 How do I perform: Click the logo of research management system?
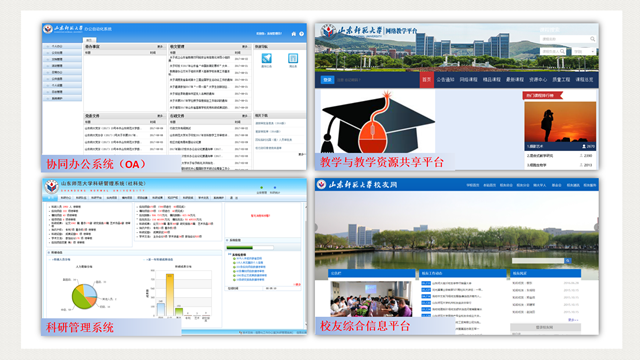[51, 187]
